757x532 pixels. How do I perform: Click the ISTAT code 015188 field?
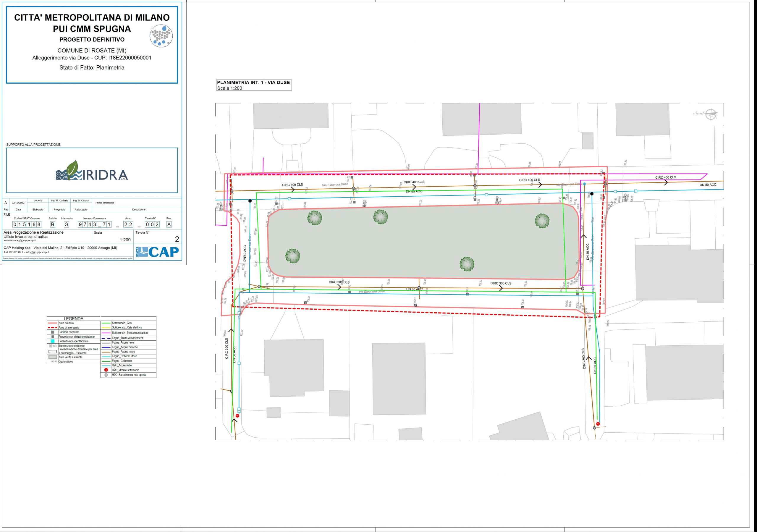pos(27,225)
